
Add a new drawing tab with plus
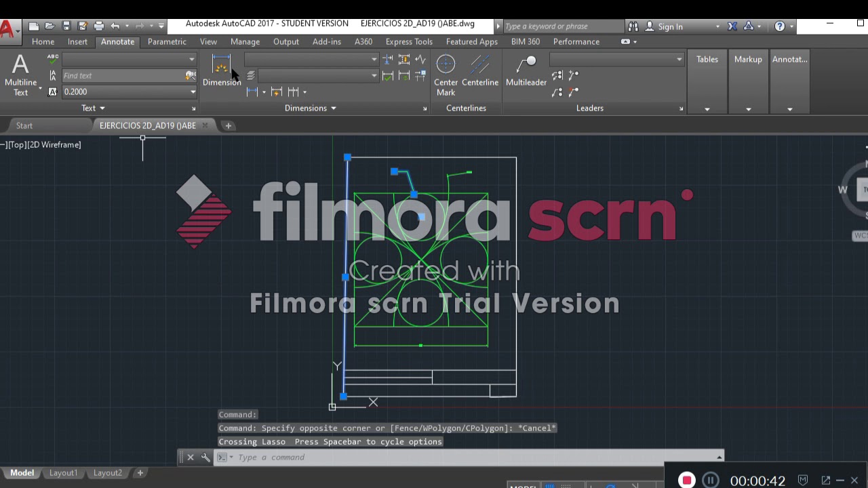(228, 125)
